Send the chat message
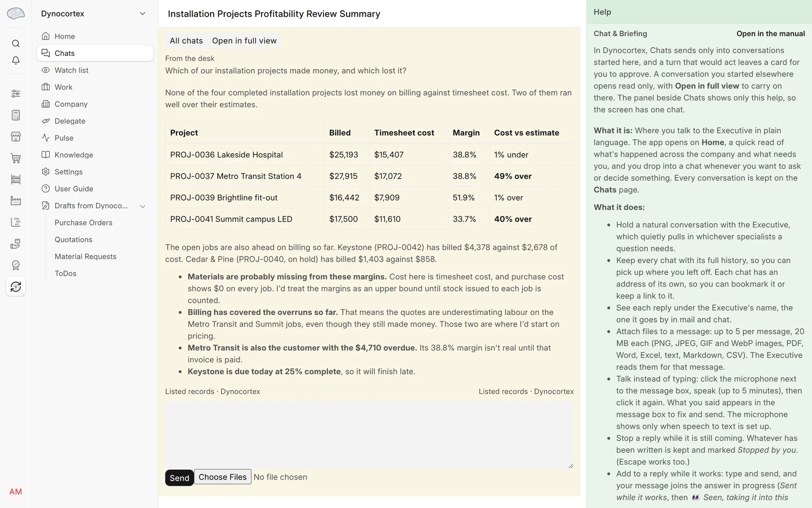The image size is (812, 508). pos(179,478)
